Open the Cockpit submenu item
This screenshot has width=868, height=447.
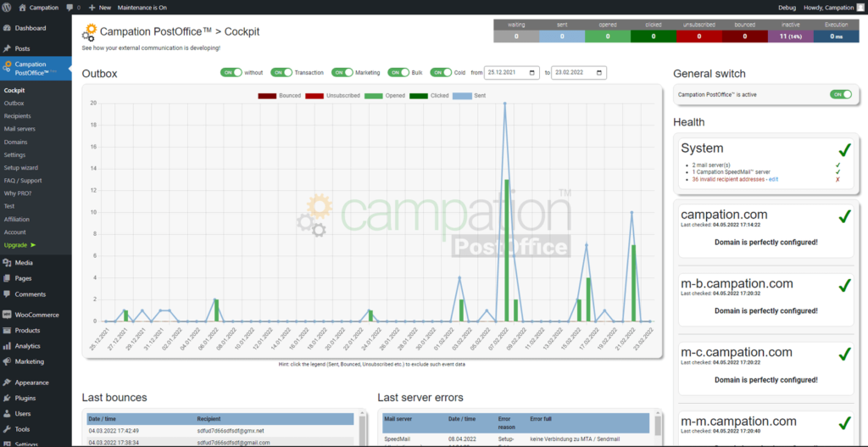click(x=14, y=90)
